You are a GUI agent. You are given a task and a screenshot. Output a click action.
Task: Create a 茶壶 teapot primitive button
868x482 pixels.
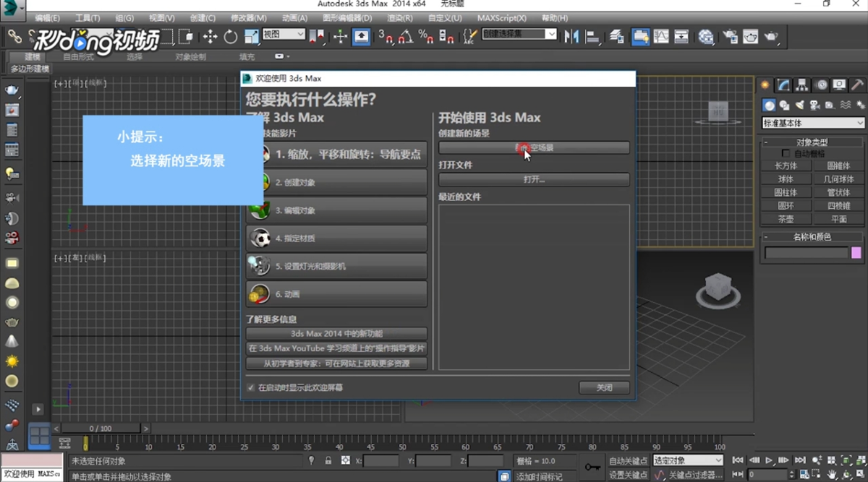point(786,219)
